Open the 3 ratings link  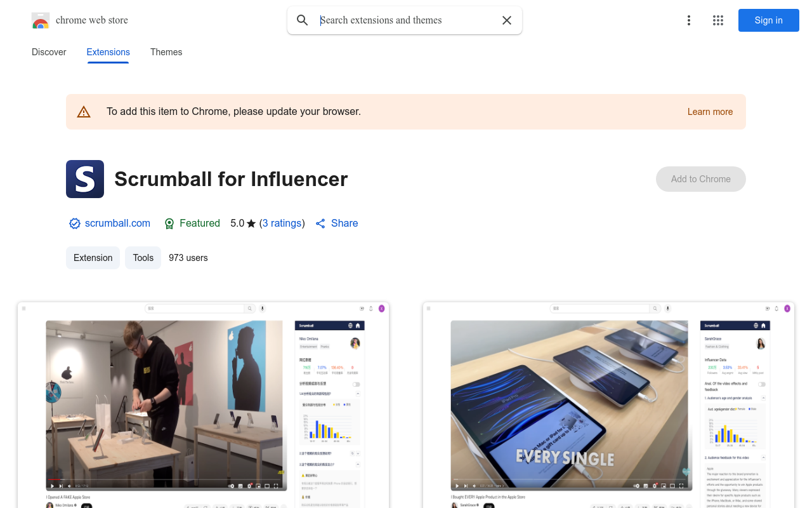(282, 224)
